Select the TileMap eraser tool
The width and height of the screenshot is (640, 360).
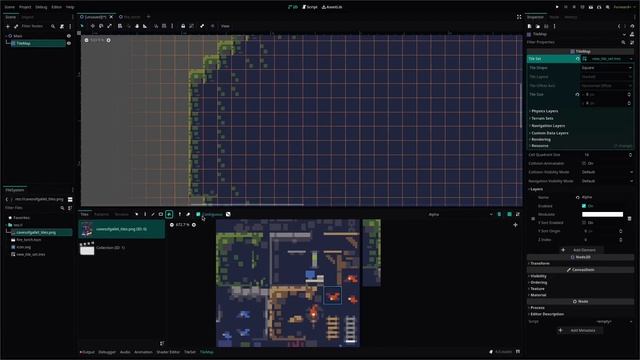(188, 214)
